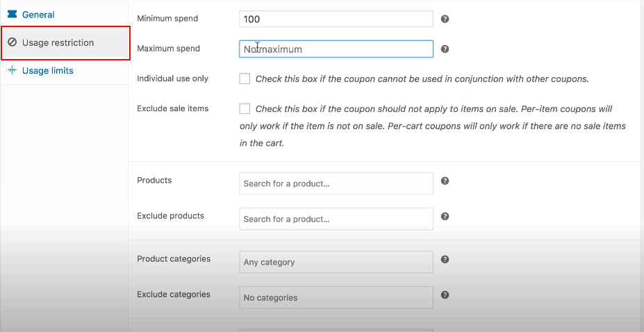Tick the Exclude sale items checkbox
This screenshot has width=644, height=332.
pos(245,108)
